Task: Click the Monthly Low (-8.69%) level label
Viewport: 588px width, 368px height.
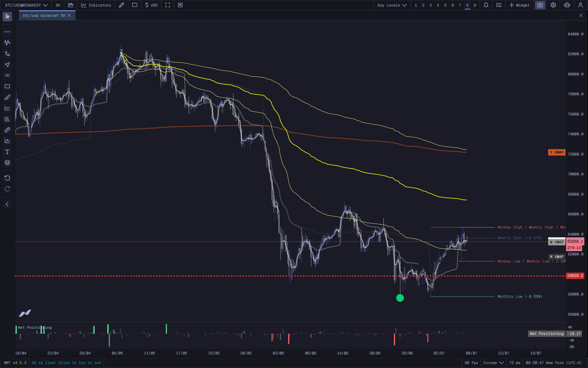Action: click(520, 297)
